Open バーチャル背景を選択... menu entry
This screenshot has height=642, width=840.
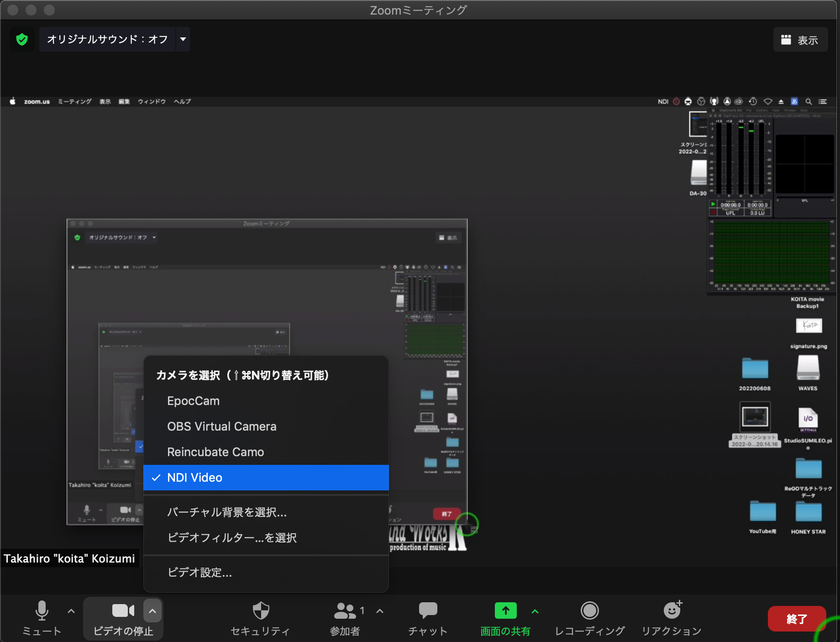coord(266,512)
